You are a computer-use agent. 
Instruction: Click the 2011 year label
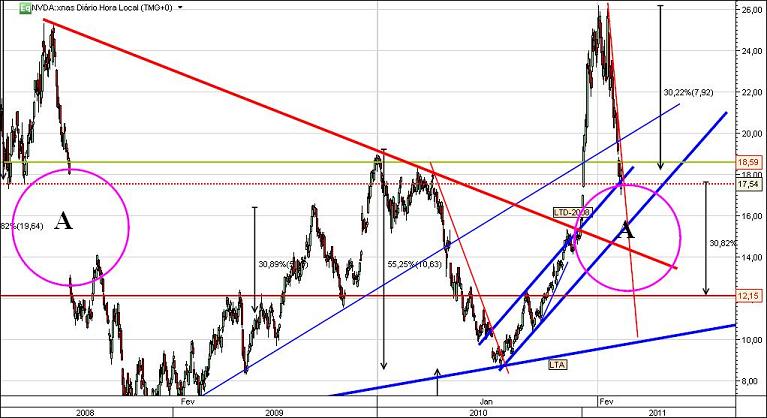click(657, 413)
